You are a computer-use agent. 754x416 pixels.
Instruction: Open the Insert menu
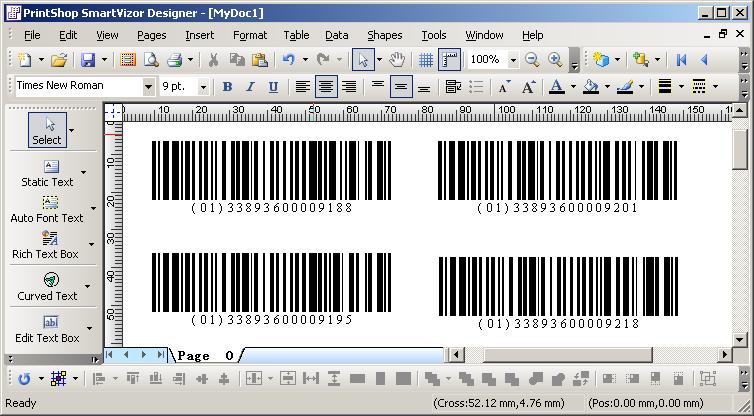coord(200,35)
